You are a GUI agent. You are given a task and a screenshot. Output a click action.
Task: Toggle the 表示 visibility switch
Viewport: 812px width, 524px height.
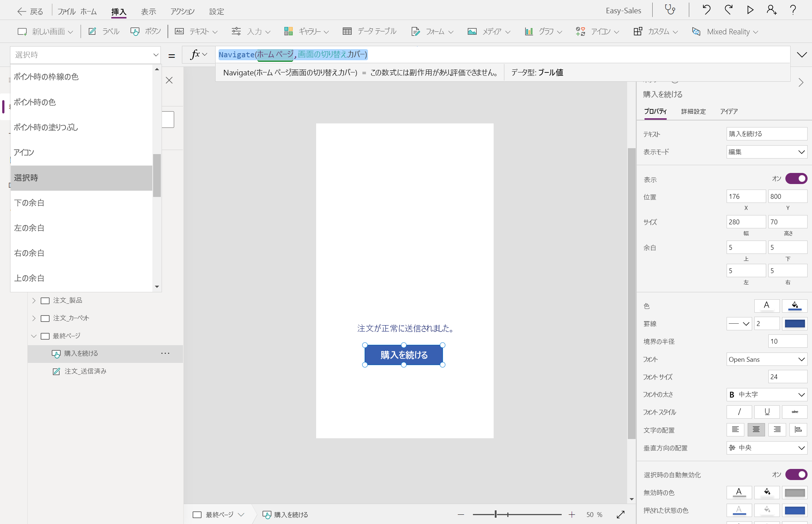pos(796,179)
